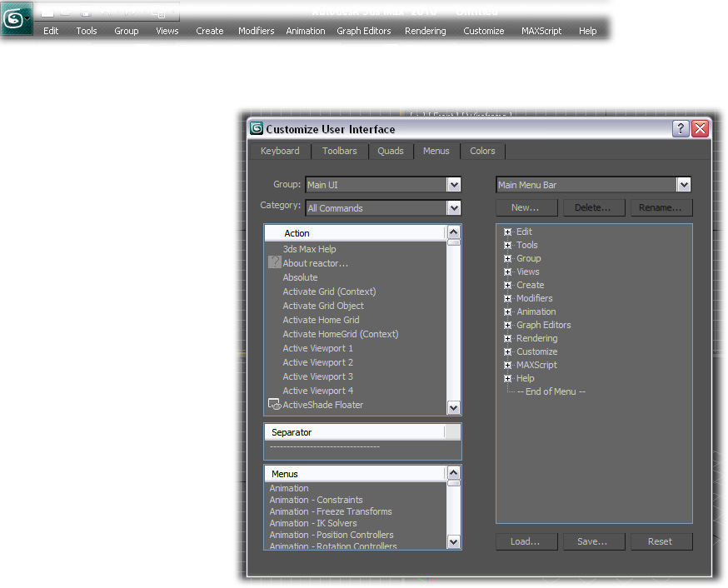This screenshot has height=588, width=728.
Task: Expand the Create node in menu tree
Action: click(x=507, y=285)
